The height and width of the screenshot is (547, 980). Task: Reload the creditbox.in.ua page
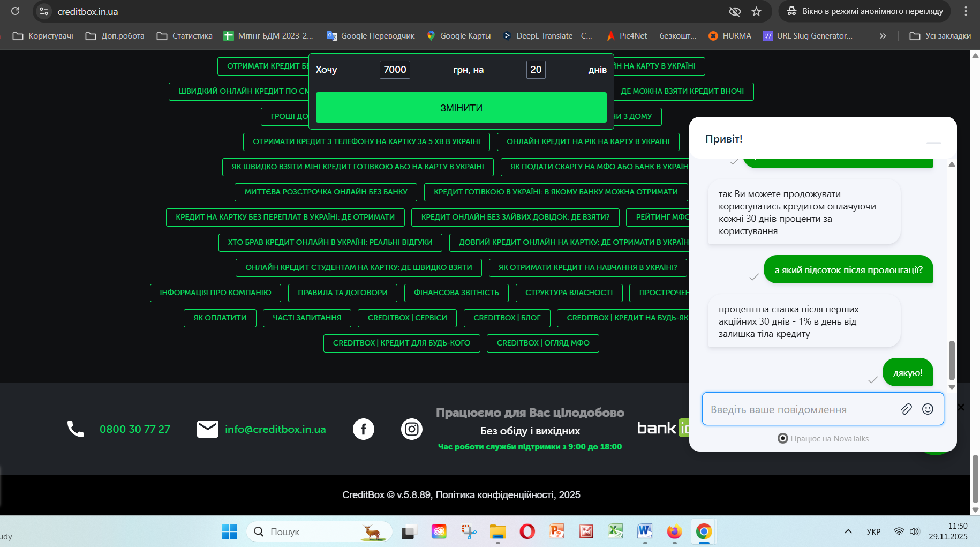15,11
